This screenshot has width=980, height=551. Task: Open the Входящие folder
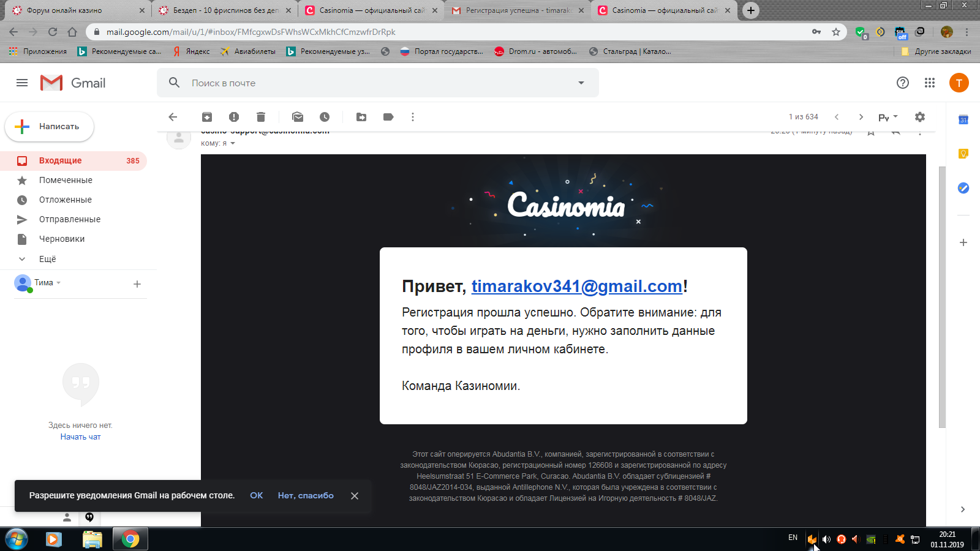(x=73, y=160)
